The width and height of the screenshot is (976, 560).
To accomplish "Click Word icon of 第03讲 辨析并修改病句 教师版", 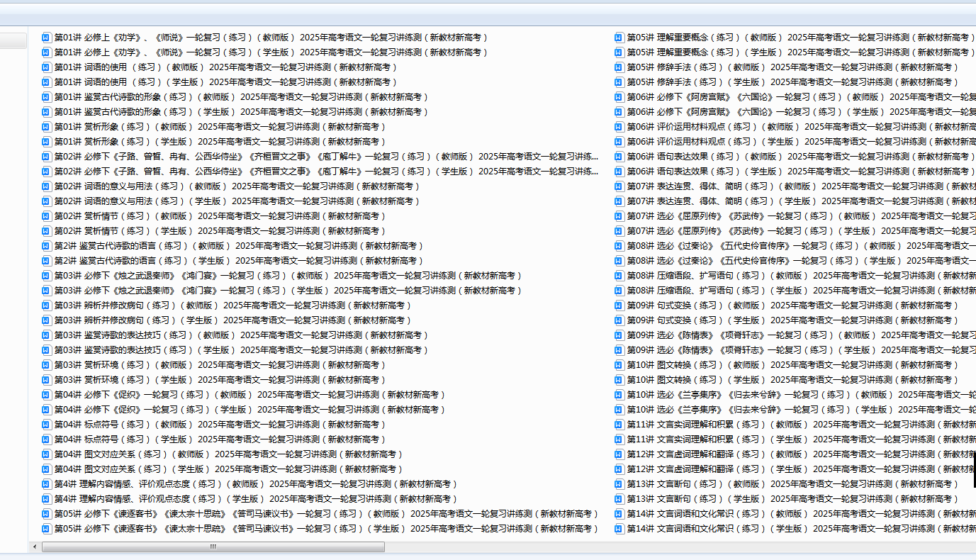I will [47, 305].
